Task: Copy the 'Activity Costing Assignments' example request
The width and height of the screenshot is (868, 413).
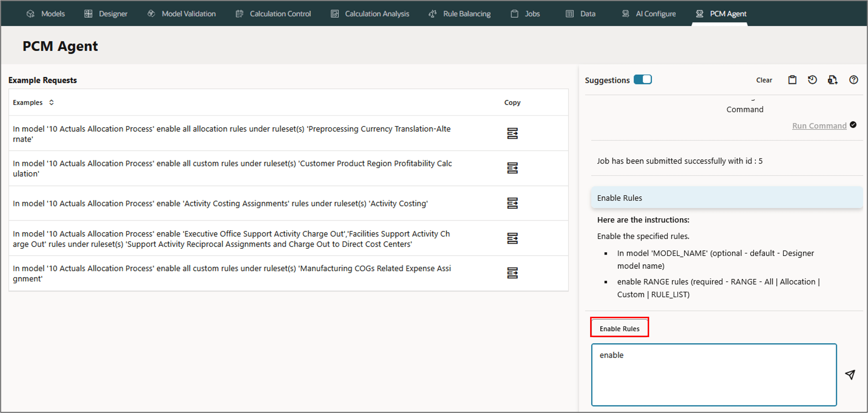Action: 512,203
